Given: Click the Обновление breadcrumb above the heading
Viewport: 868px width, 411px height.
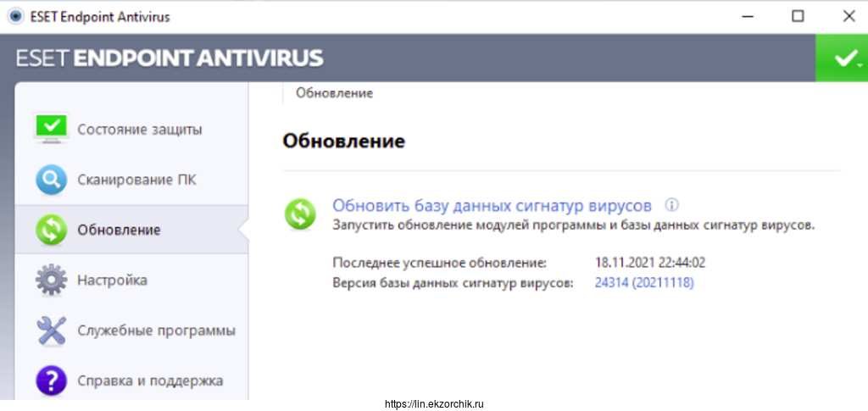Looking at the screenshot, I should tap(334, 93).
